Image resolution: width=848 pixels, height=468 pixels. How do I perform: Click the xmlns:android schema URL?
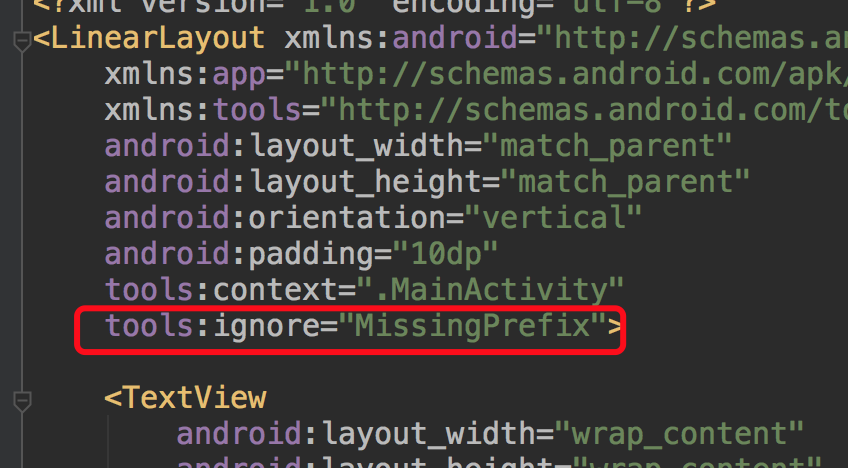(692, 38)
